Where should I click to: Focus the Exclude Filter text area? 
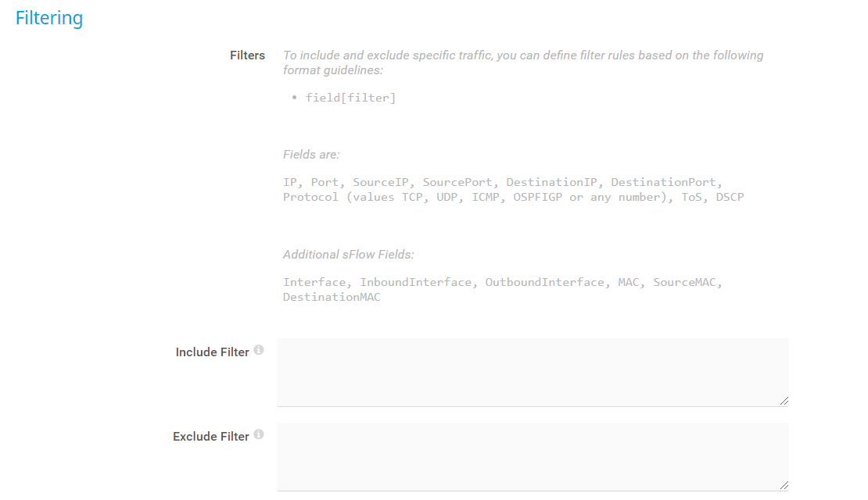tap(532, 456)
